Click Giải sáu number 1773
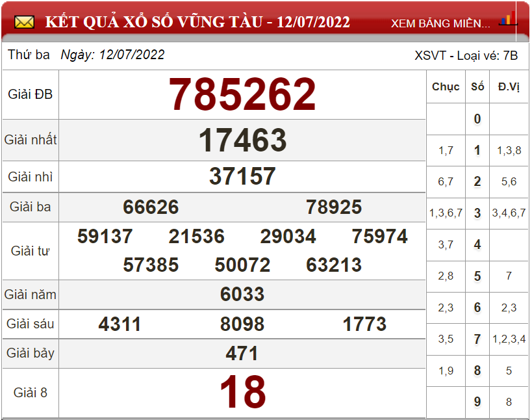 coord(364,324)
